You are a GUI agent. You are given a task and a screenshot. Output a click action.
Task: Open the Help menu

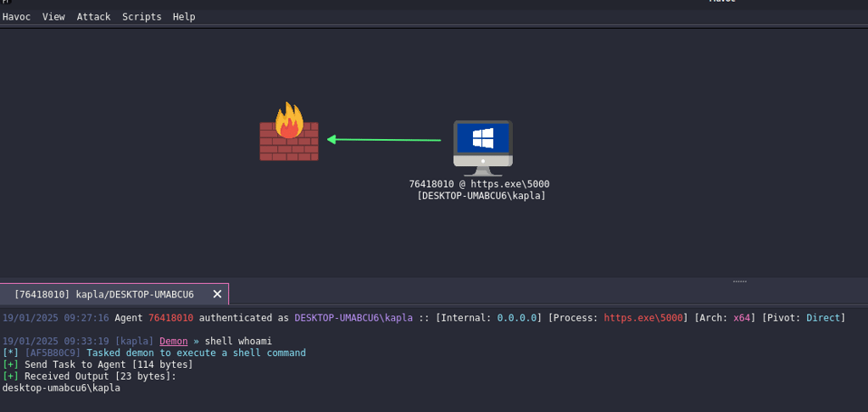[x=184, y=17]
